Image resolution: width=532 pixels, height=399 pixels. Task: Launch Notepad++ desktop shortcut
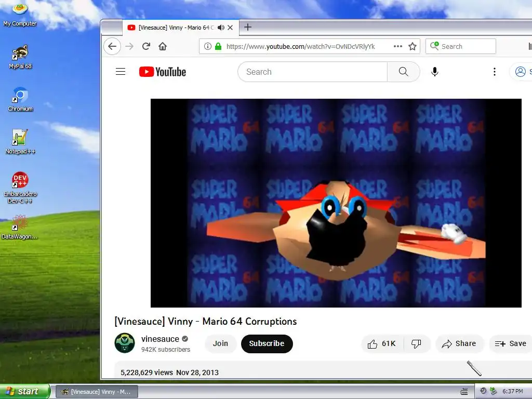coord(20,142)
